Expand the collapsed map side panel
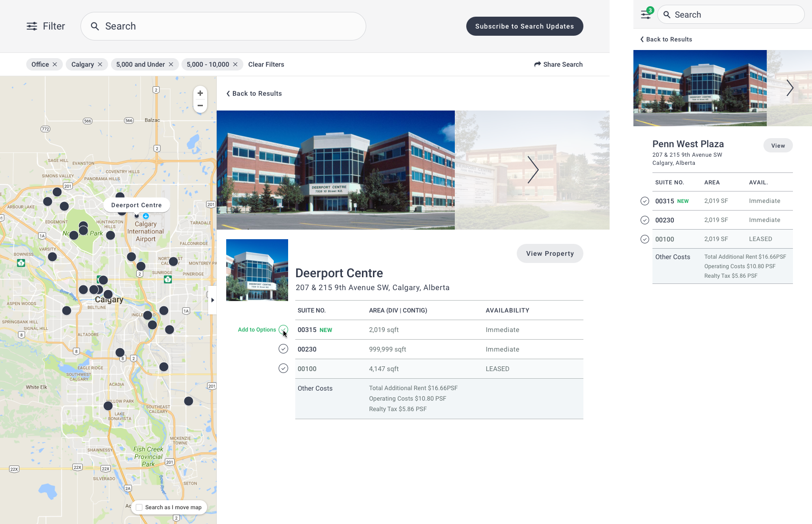The height and width of the screenshot is (524, 812). click(212, 300)
